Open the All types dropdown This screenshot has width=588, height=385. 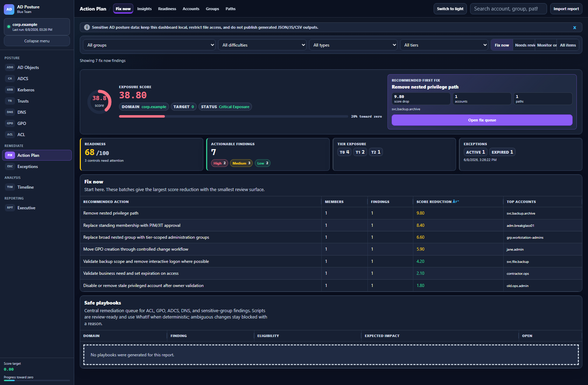pos(353,45)
